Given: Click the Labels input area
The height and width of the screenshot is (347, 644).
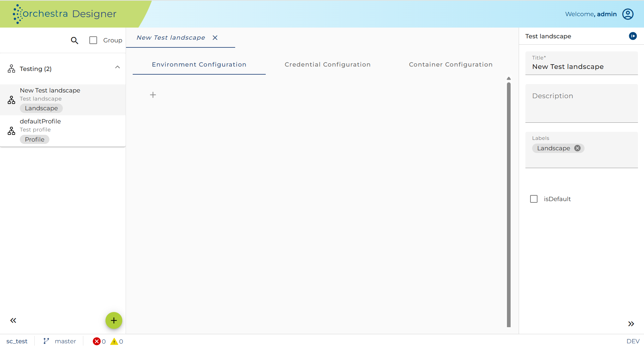Looking at the screenshot, I should (582, 150).
